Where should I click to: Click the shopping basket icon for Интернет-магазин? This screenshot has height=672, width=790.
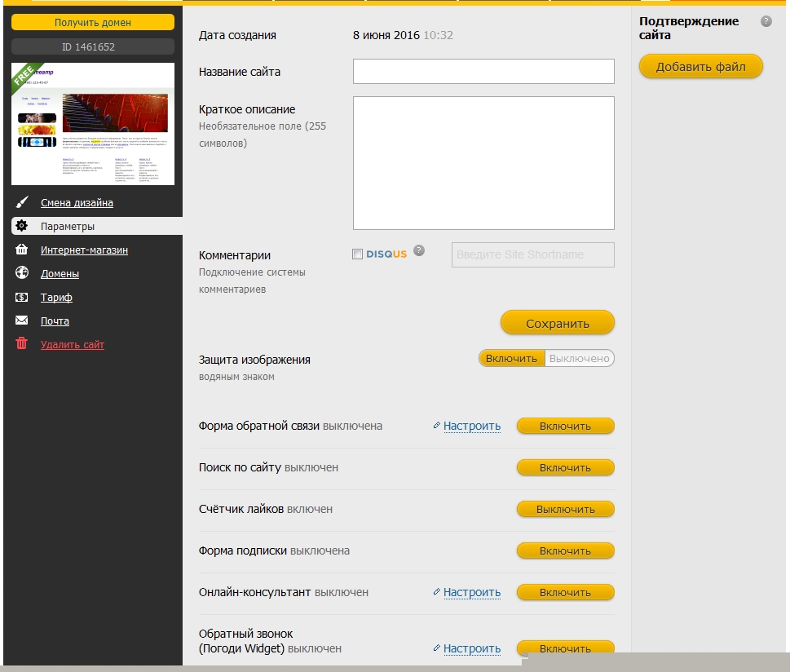coord(22,249)
